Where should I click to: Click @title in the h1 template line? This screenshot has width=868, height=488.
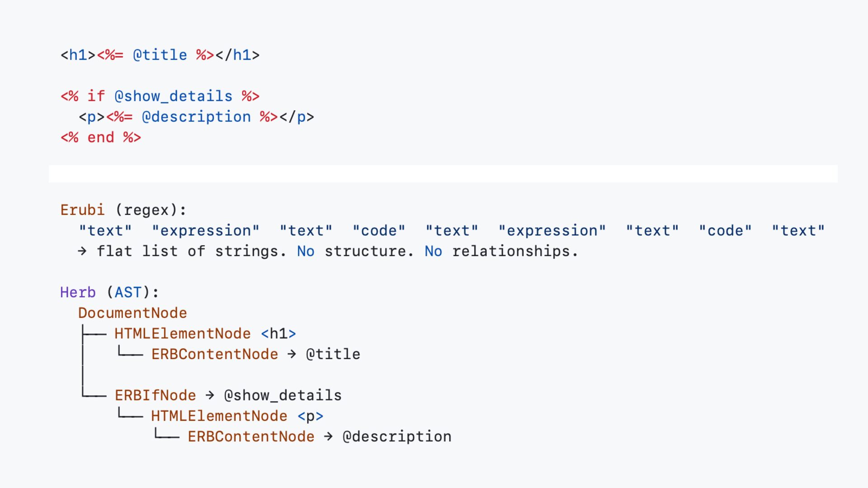160,55
